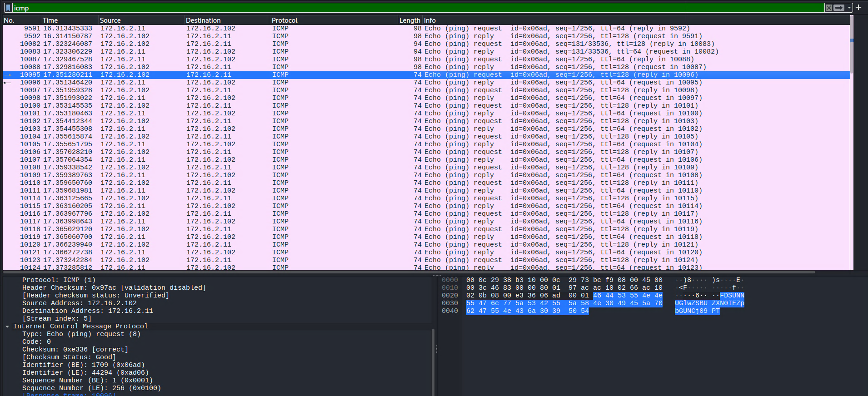The height and width of the screenshot is (396, 868).
Task: Select packet number 10096 reply row
Action: tap(426, 83)
